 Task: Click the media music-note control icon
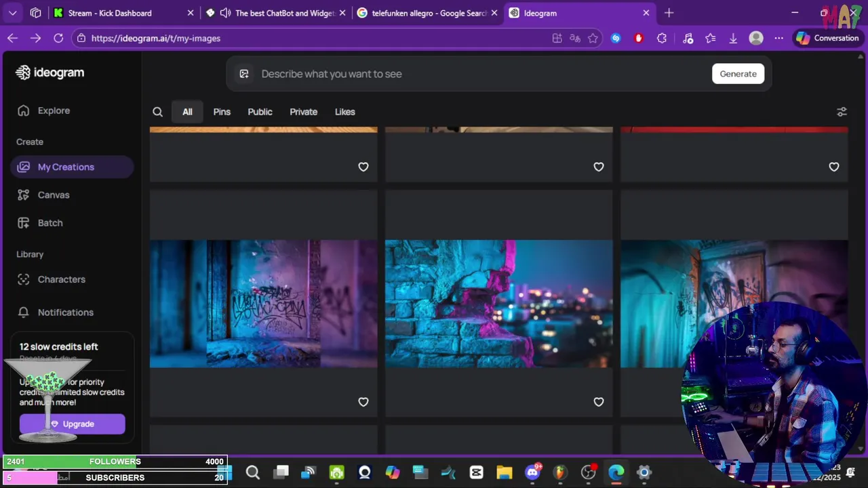click(x=688, y=39)
